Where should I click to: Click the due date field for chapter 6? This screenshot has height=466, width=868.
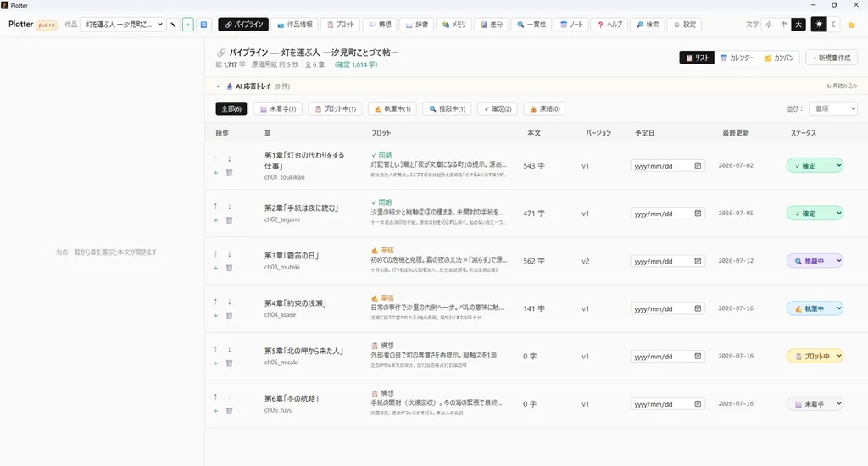pos(667,404)
